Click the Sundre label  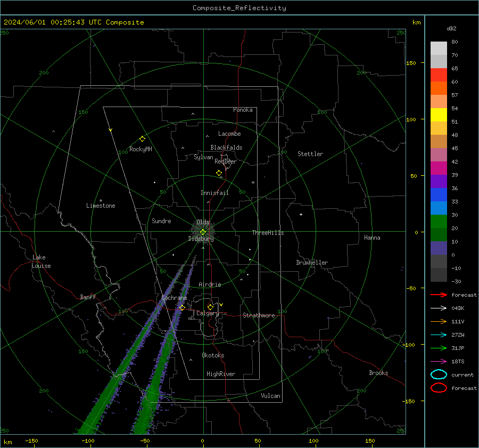pyautogui.click(x=161, y=221)
